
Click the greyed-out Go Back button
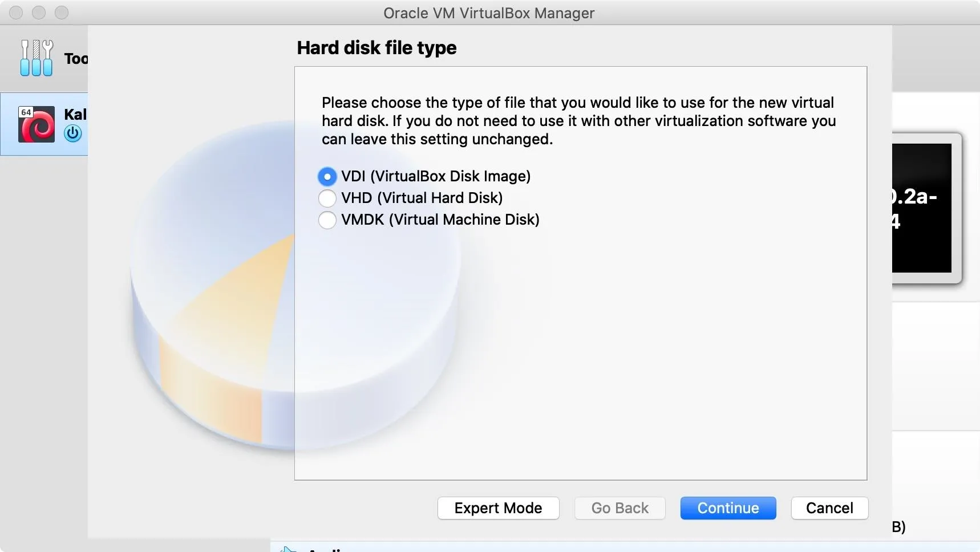(x=620, y=508)
